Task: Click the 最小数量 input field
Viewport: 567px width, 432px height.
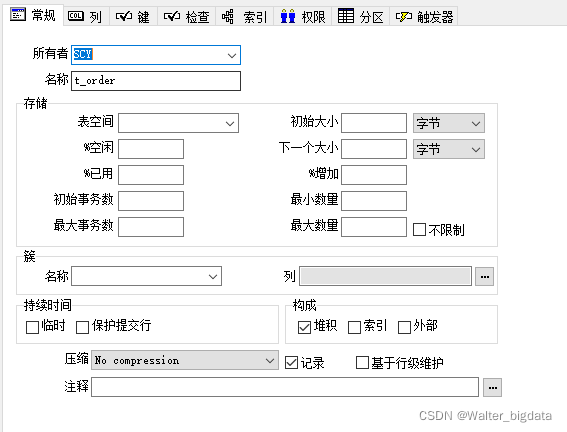Action: pyautogui.click(x=374, y=201)
